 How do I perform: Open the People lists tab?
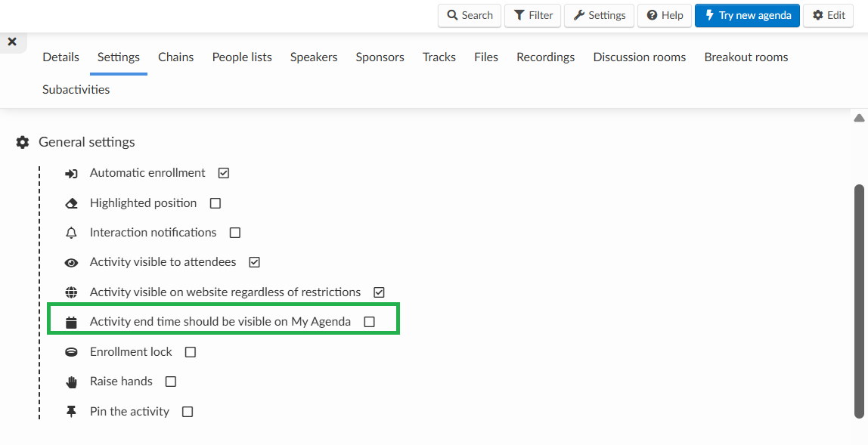(242, 57)
